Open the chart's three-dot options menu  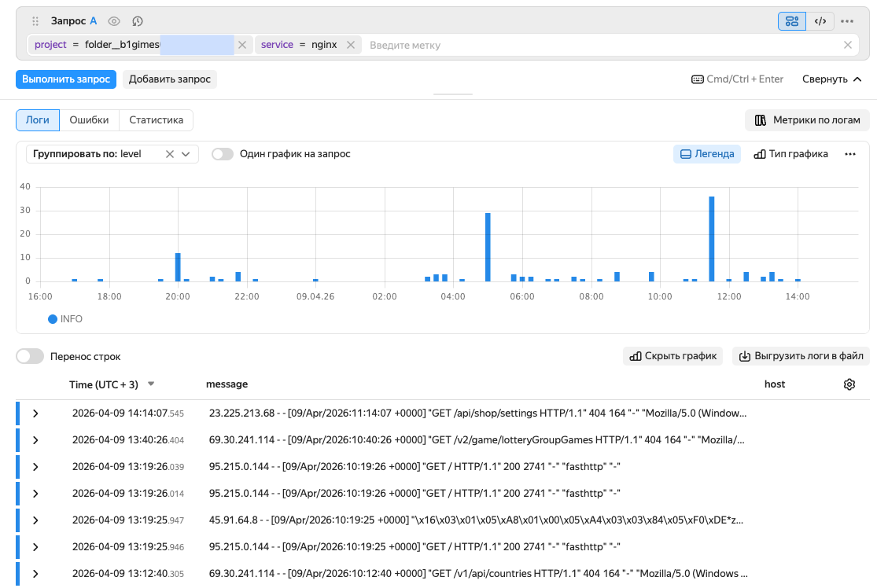[x=849, y=154]
